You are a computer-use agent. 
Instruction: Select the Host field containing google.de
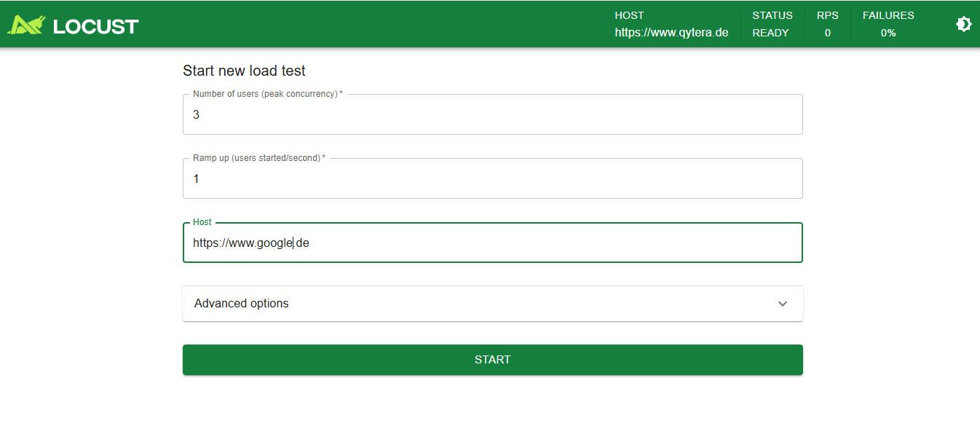tap(492, 242)
